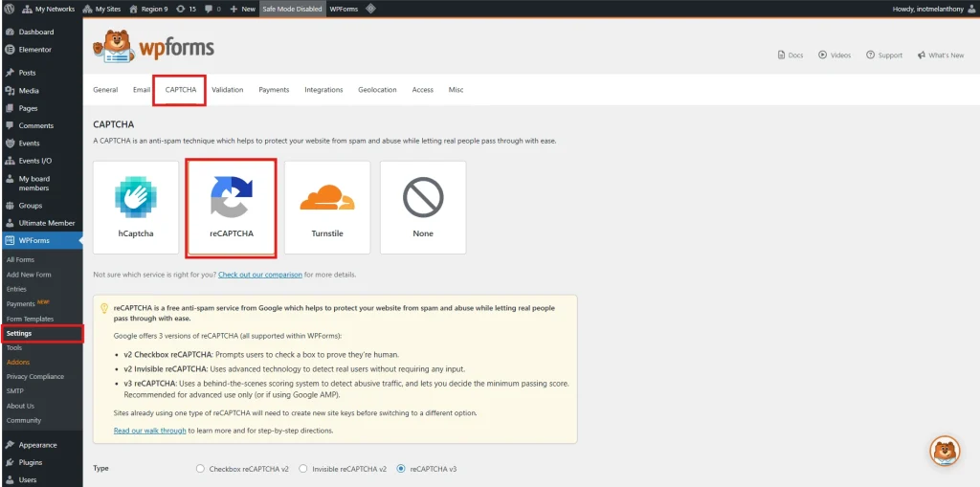The height and width of the screenshot is (487, 980).
Task: Click the wpforms logo
Action: coord(154,47)
